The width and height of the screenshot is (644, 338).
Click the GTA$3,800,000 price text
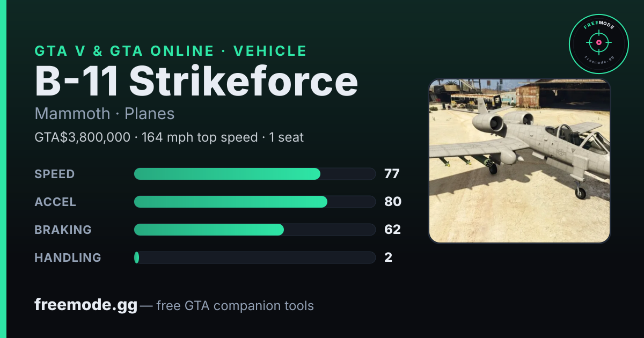[82, 137]
